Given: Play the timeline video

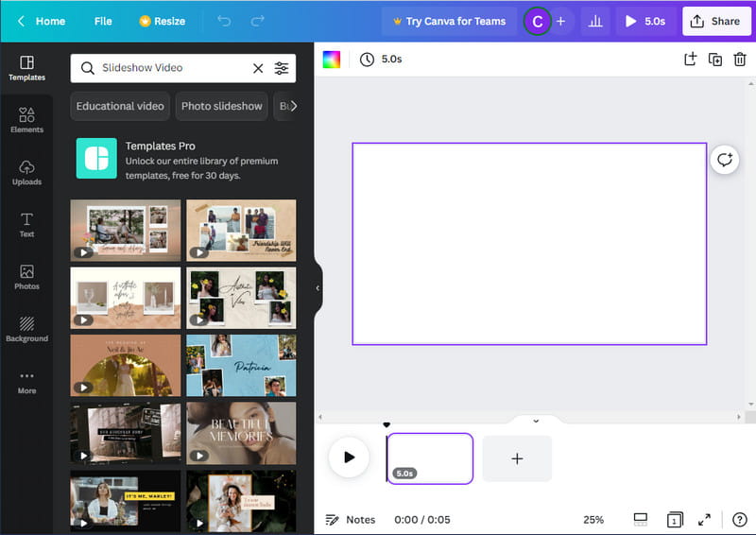Looking at the screenshot, I should coord(349,457).
